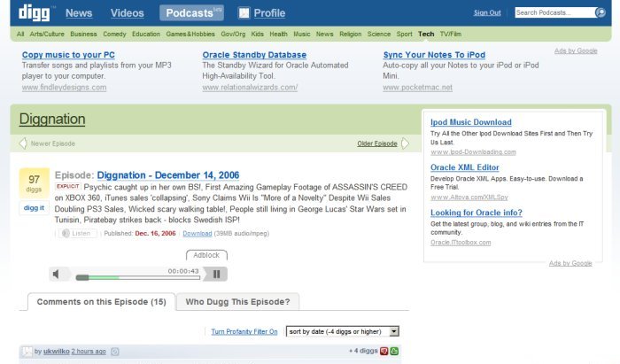Click the audio progress handle
The width and height of the screenshot is (620, 364).
pyautogui.click(x=82, y=278)
